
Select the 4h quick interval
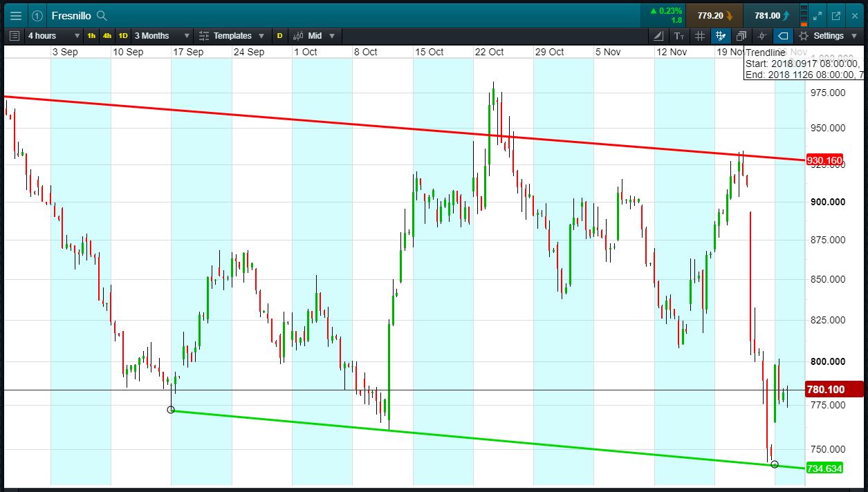click(107, 36)
